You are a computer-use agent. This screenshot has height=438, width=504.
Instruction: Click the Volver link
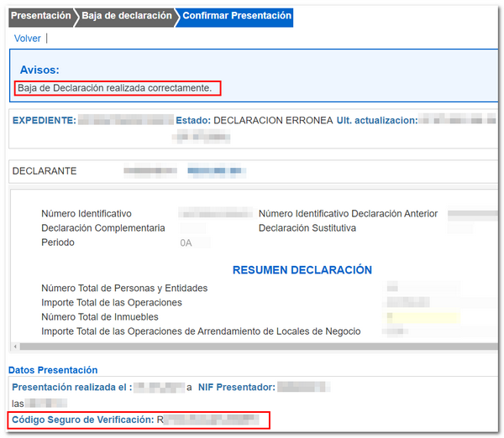tap(28, 39)
